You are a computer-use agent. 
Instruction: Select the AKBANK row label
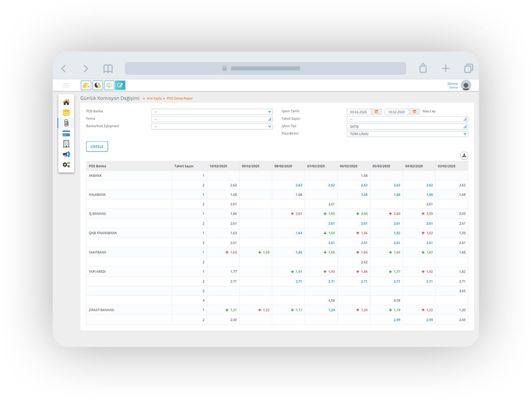[x=95, y=175]
